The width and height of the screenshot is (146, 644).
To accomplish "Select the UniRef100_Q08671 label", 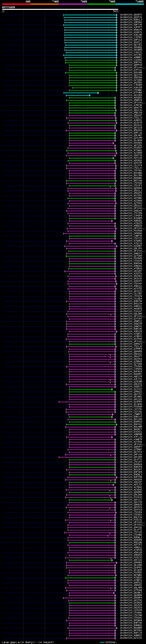I will pos(131,32).
